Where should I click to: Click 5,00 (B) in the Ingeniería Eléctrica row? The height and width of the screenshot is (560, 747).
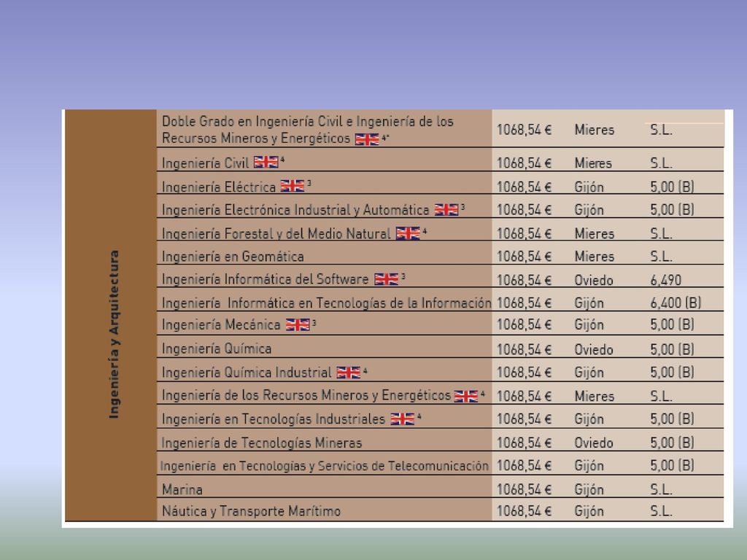point(672,187)
